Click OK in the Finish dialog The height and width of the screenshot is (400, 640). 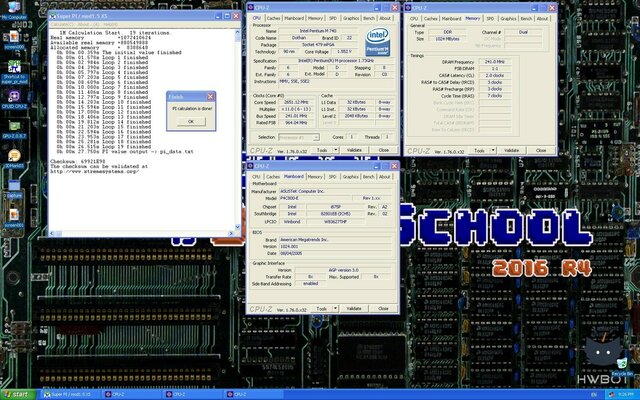190,121
